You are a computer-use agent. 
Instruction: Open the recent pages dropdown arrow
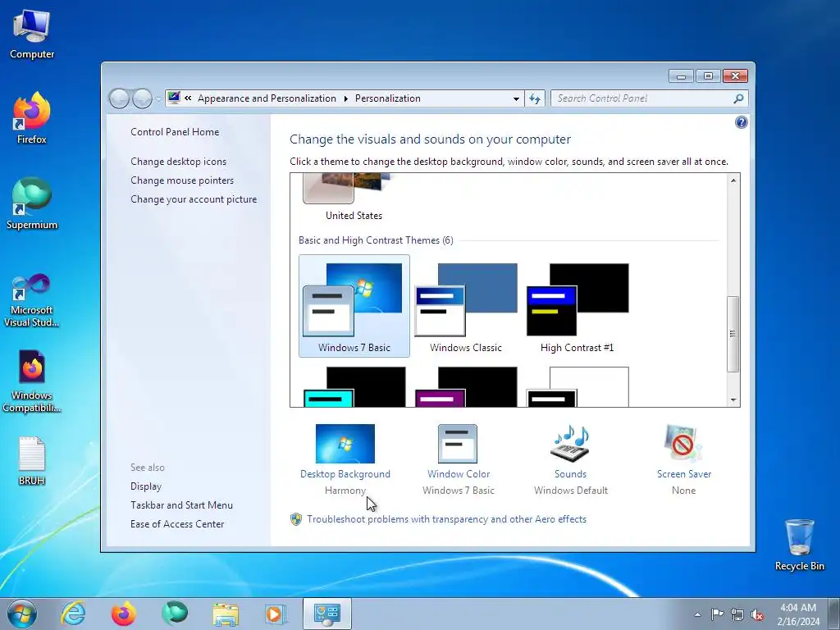pos(158,99)
